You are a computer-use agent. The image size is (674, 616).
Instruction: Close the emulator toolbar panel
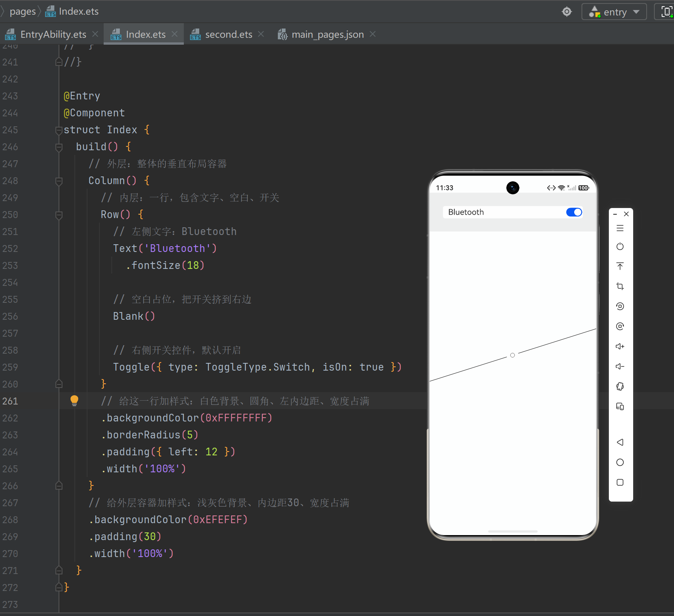coord(626,214)
